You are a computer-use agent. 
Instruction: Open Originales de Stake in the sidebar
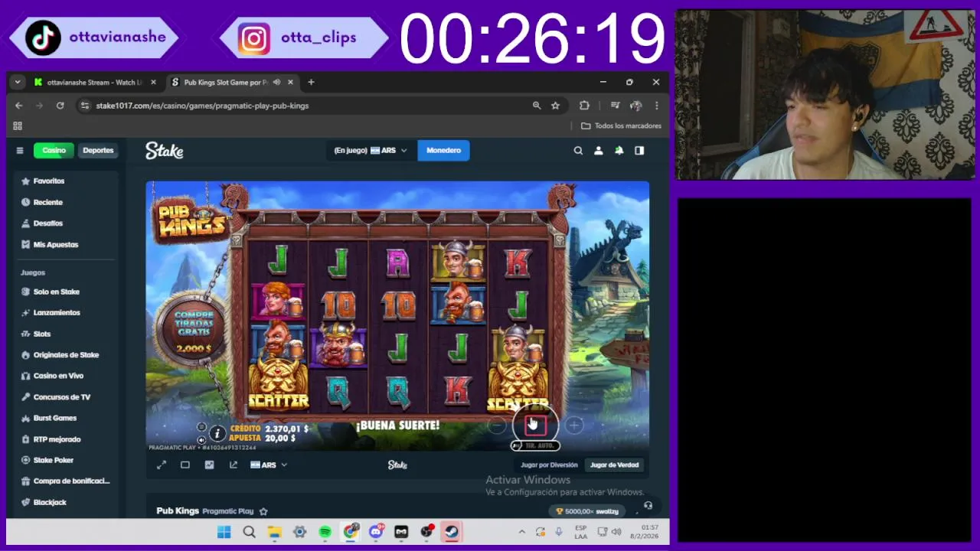click(x=66, y=355)
